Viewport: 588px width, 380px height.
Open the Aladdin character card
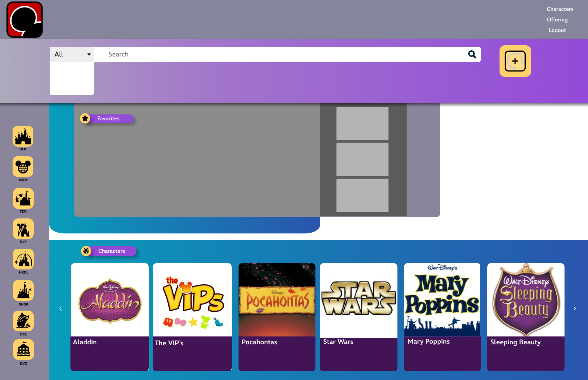coord(110,317)
